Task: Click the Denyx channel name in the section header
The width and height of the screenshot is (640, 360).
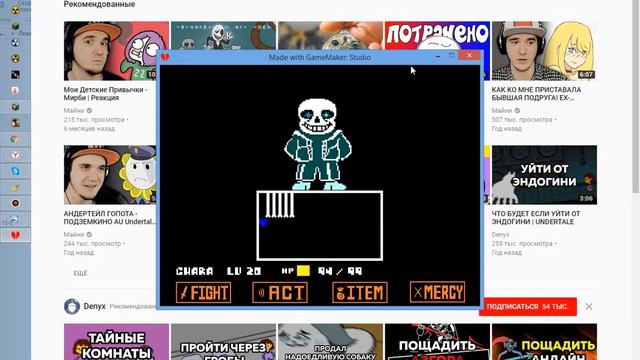Action: click(x=95, y=306)
